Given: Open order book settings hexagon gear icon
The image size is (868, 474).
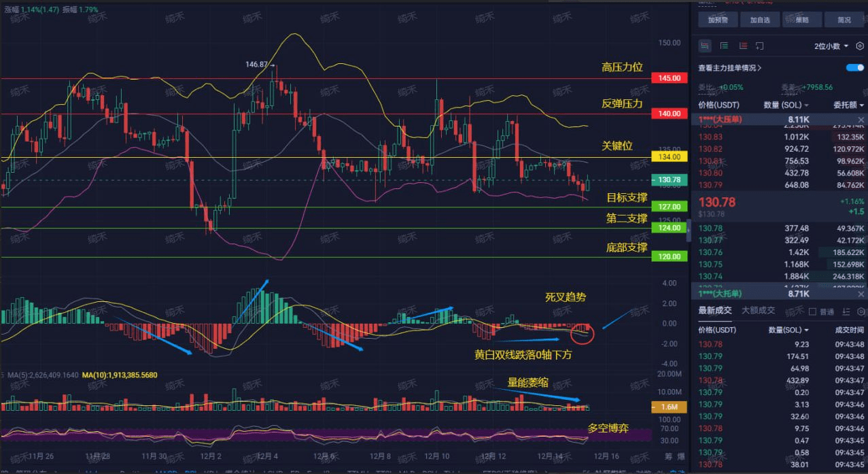Looking at the screenshot, I should pyautogui.click(x=859, y=46).
